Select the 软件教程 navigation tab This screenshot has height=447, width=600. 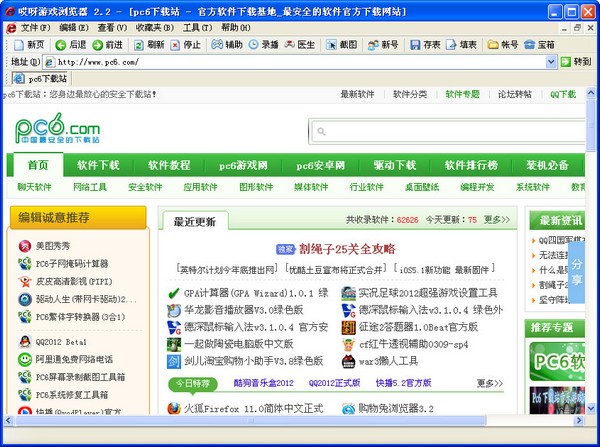pos(169,165)
